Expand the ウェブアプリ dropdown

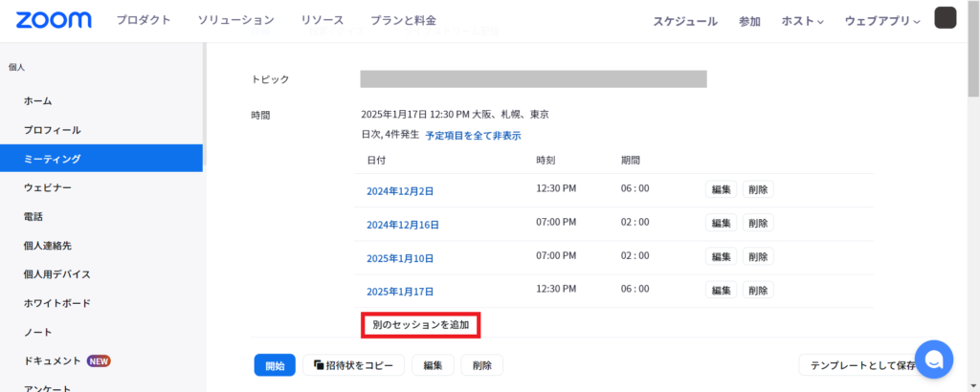click(x=881, y=21)
